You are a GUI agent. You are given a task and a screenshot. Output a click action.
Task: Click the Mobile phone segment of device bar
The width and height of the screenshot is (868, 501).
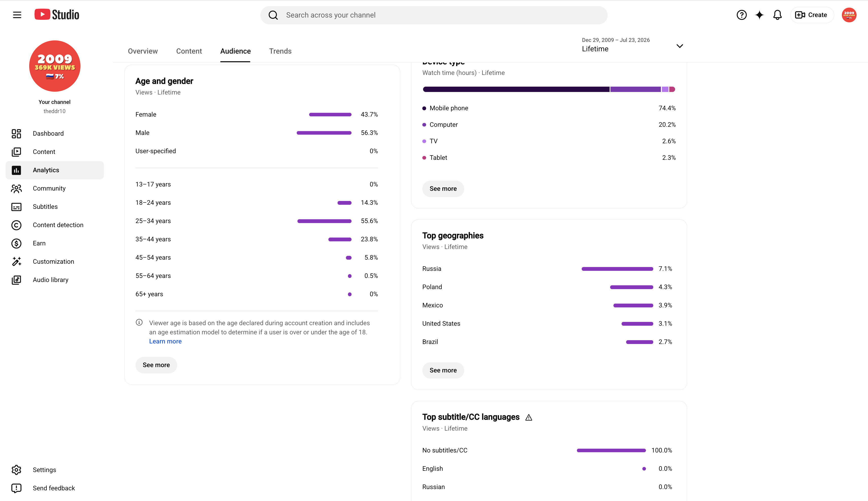516,89
